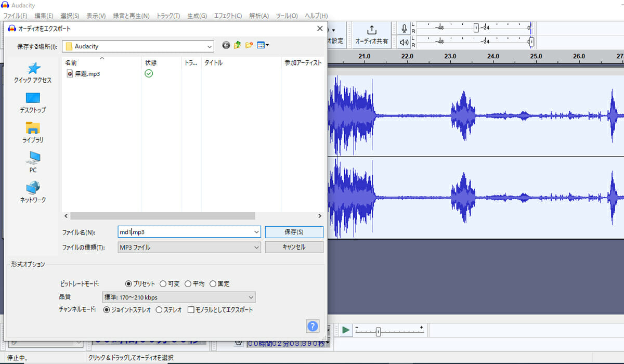The width and height of the screenshot is (624, 364).
Task: Open the view menu icon in dialog
Action: click(x=263, y=46)
